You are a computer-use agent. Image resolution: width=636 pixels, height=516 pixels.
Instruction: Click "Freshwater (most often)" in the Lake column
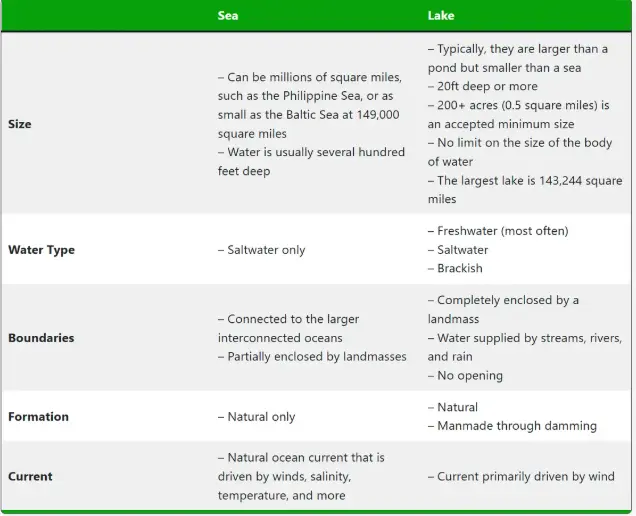click(502, 231)
